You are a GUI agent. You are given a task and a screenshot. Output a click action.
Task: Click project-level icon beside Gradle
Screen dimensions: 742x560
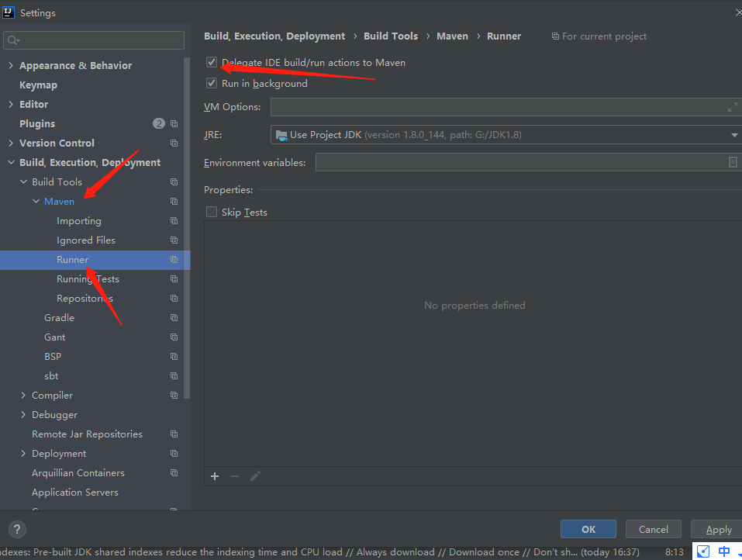(174, 318)
